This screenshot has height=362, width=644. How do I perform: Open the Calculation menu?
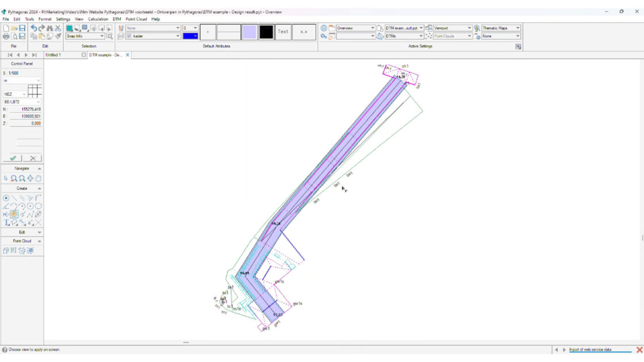point(98,20)
